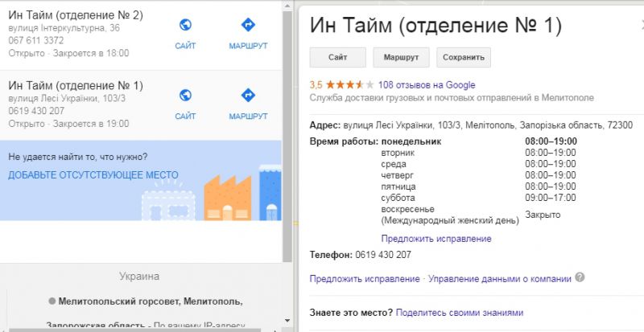
Task: Click вторник in hours table
Action: pos(398,153)
